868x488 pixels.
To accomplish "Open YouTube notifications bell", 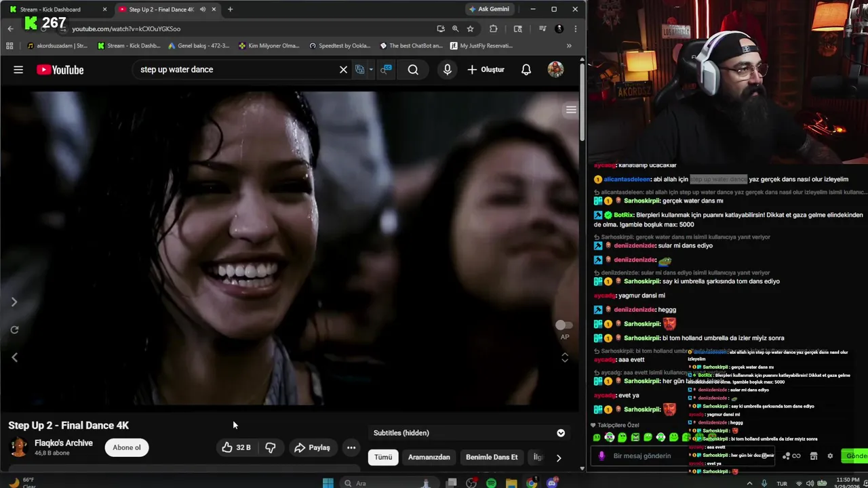I will pos(526,69).
